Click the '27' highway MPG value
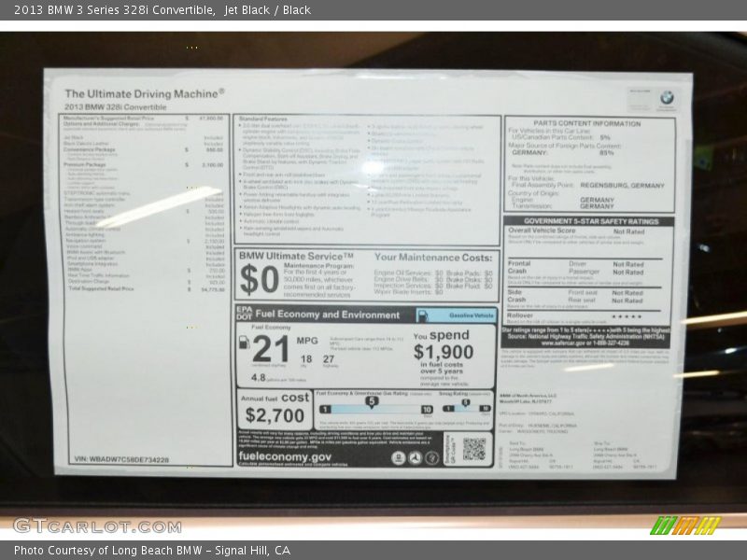Image resolution: width=747 pixels, height=560 pixels. coord(329,359)
